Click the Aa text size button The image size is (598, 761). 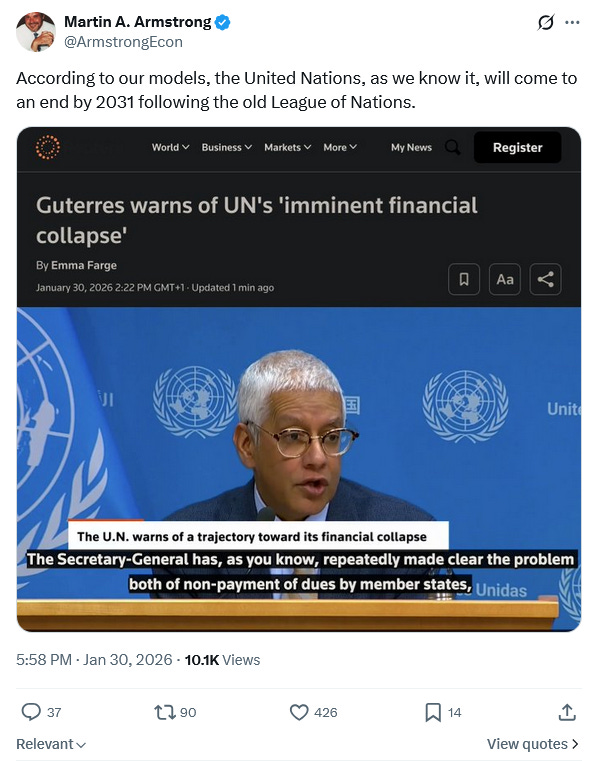pos(505,279)
